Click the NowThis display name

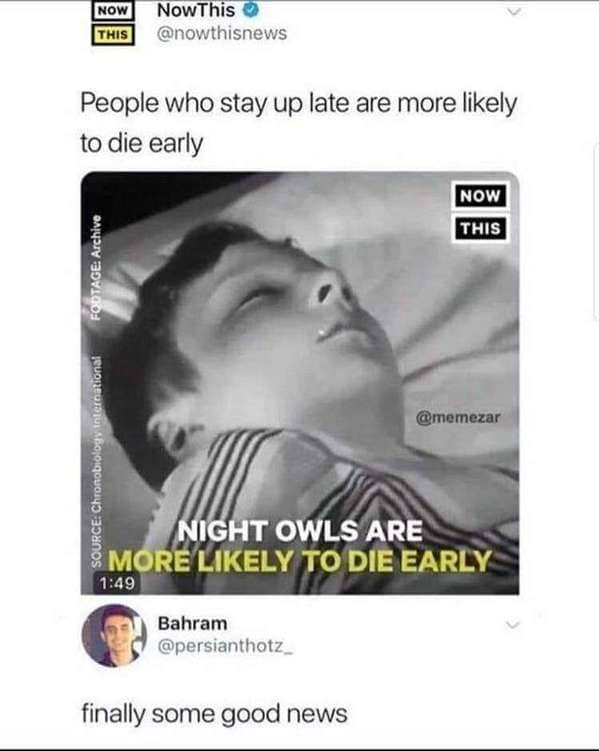pyautogui.click(x=196, y=11)
